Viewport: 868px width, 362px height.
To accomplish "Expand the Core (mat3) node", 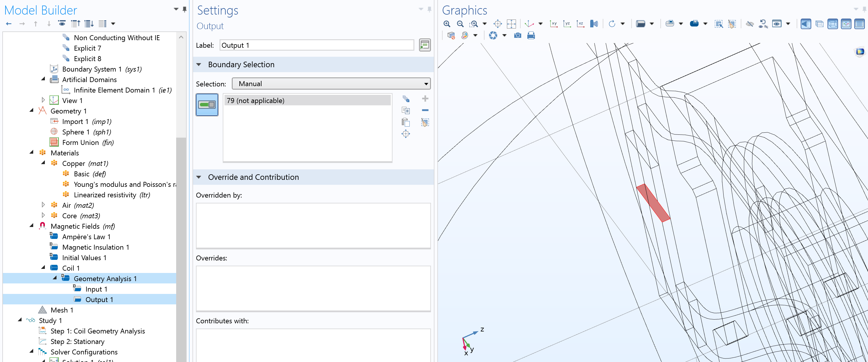I will click(43, 215).
